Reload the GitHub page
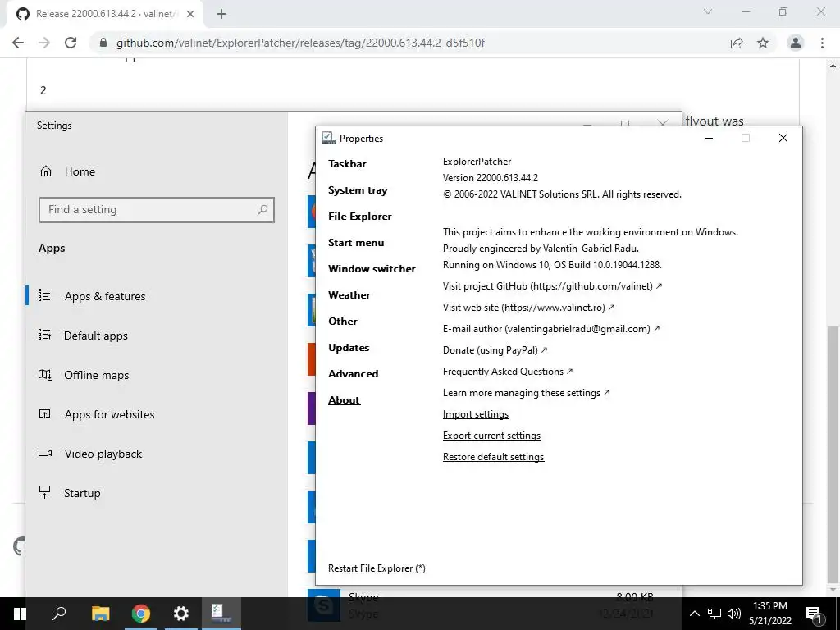Viewport: 840px width, 630px height. (x=71, y=43)
